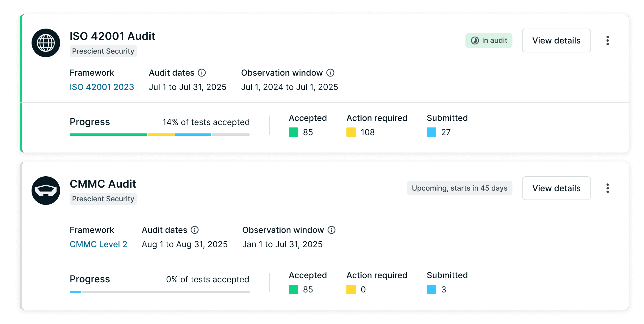This screenshot has height=324, width=644.
Task: Show info for CMMC Audit dates
Action: click(195, 230)
